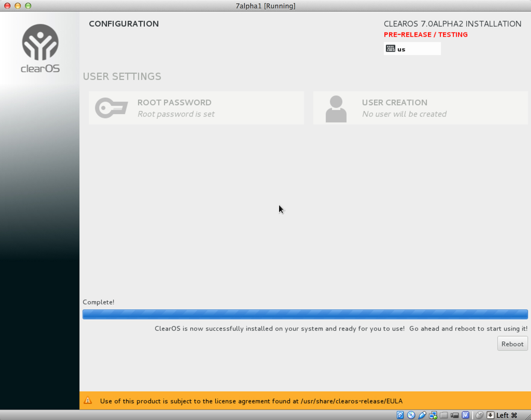Viewport: 531px width, 420px height.
Task: Click the VirtualBox network adapters status icon
Action: tap(433, 415)
